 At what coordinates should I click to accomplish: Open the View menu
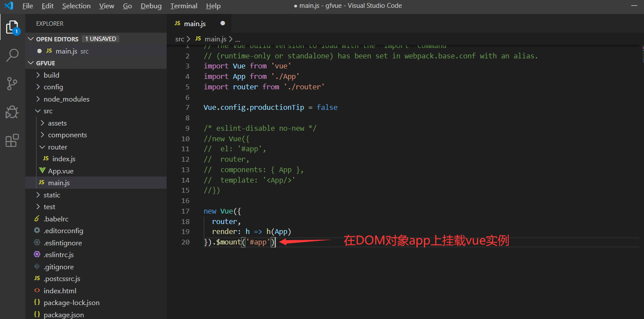click(x=107, y=6)
